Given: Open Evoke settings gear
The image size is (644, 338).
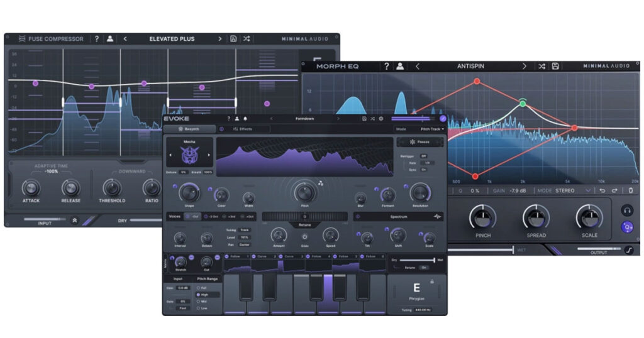Looking at the screenshot, I should click(x=381, y=119).
